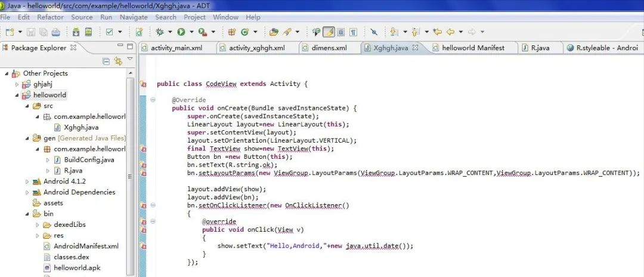This screenshot has width=644, height=277.
Task: Run the project with green Run button
Action: 181,32
